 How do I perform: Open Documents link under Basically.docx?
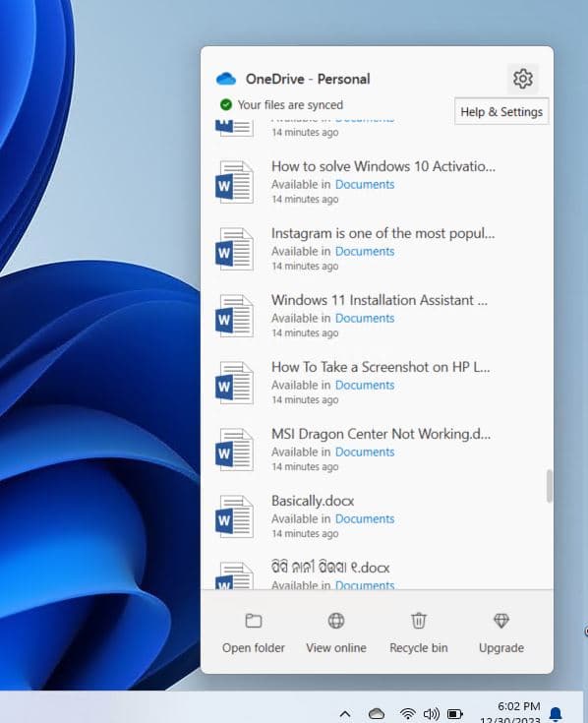point(365,518)
